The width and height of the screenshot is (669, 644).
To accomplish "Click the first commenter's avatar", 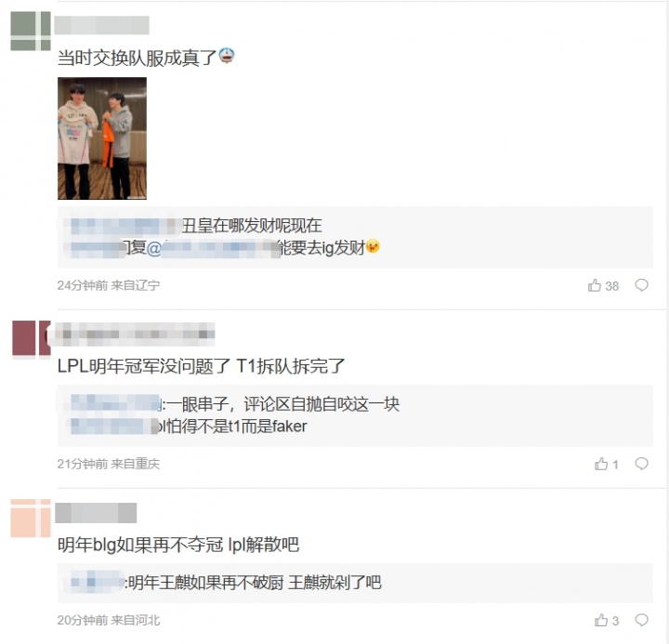I will coord(31,31).
